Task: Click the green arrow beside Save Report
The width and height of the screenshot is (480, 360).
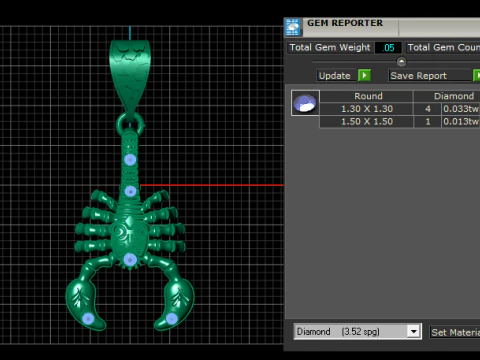Action: click(x=477, y=75)
